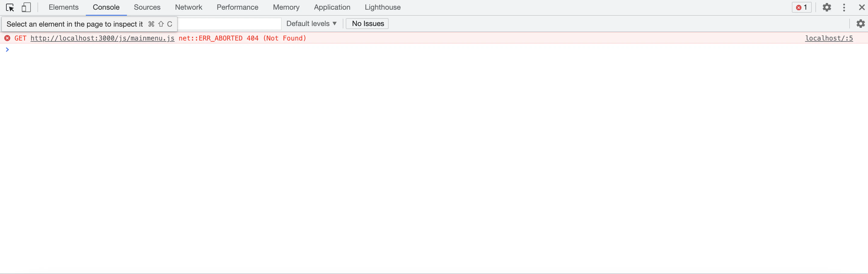The image size is (868, 274).
Task: Follow the localhost/:5 source link
Action: click(829, 38)
